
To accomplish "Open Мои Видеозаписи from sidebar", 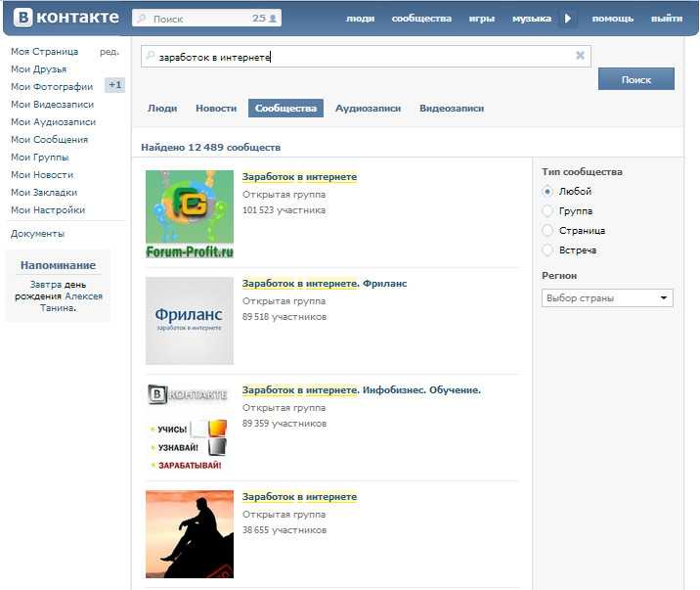I will [52, 104].
